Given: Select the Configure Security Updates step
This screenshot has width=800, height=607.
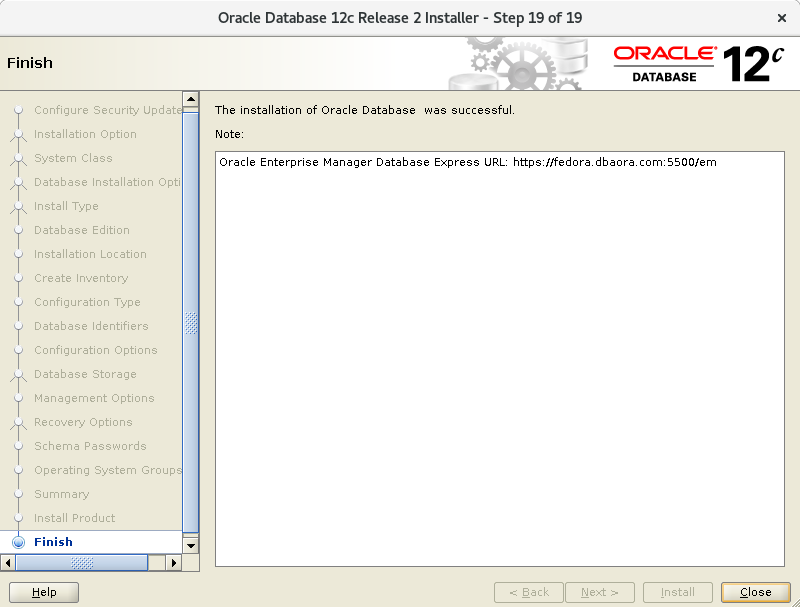Looking at the screenshot, I should 108,110.
